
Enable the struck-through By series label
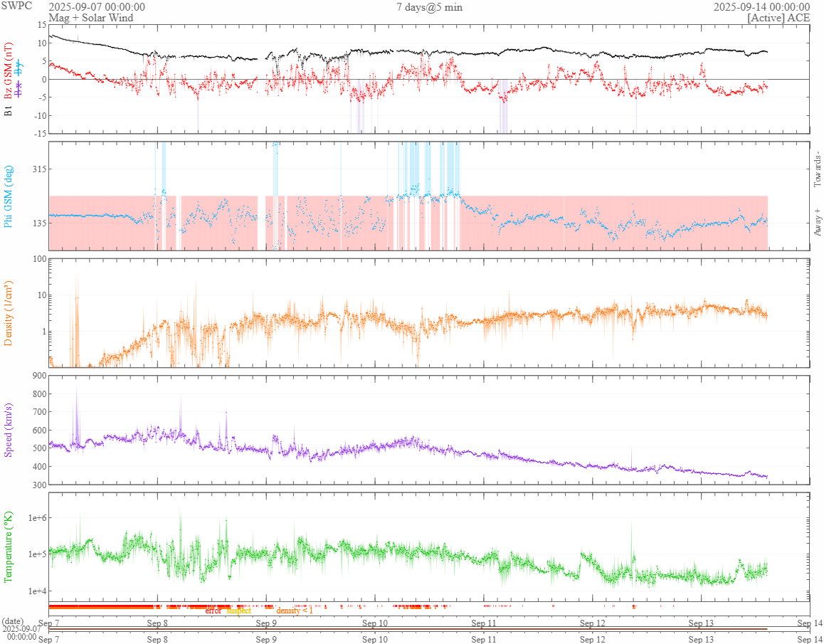pyautogui.click(x=19, y=68)
